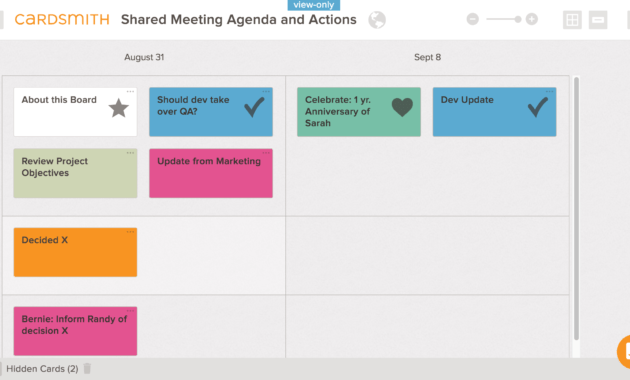Viewport: 630px width, 380px height.
Task: Select the August 31 column header
Action: 144,57
